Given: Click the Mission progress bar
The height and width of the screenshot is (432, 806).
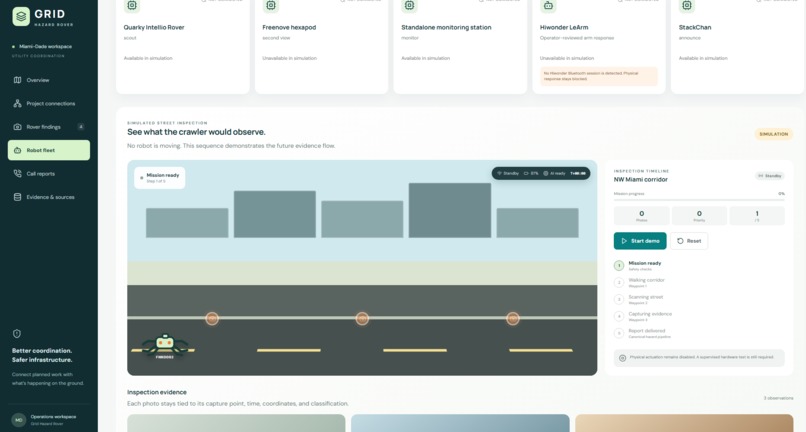Looking at the screenshot, I should coord(699,200).
